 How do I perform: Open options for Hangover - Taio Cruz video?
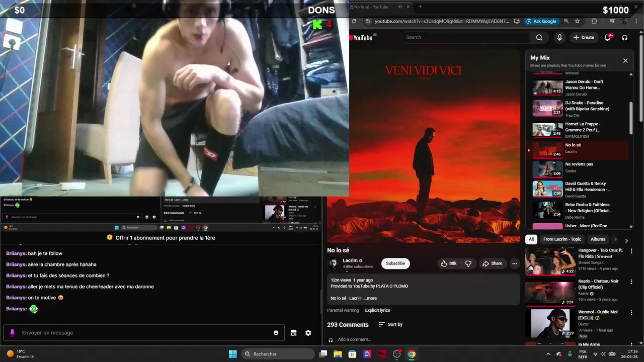[x=631, y=252]
